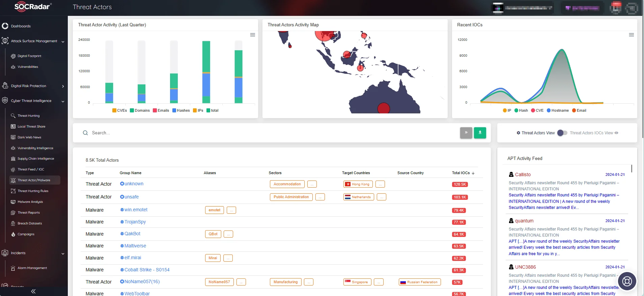Select Threat Actor/Malware menu item
Image resolution: width=644 pixels, height=296 pixels.
pos(35,180)
